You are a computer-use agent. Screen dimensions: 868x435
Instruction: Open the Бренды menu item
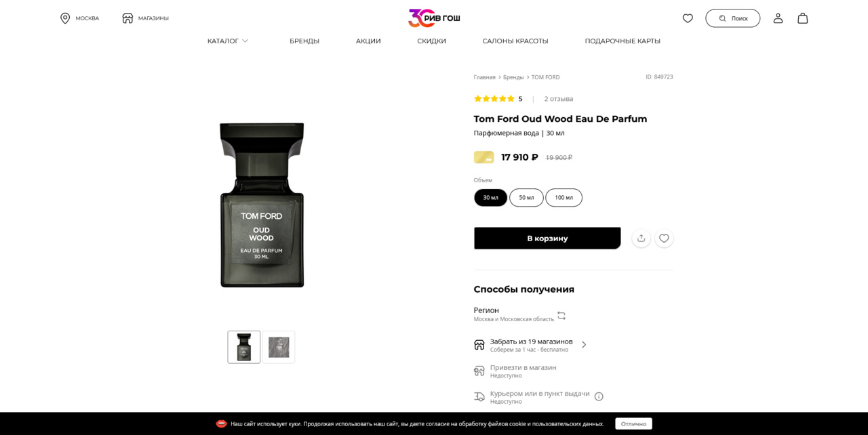[x=304, y=41]
